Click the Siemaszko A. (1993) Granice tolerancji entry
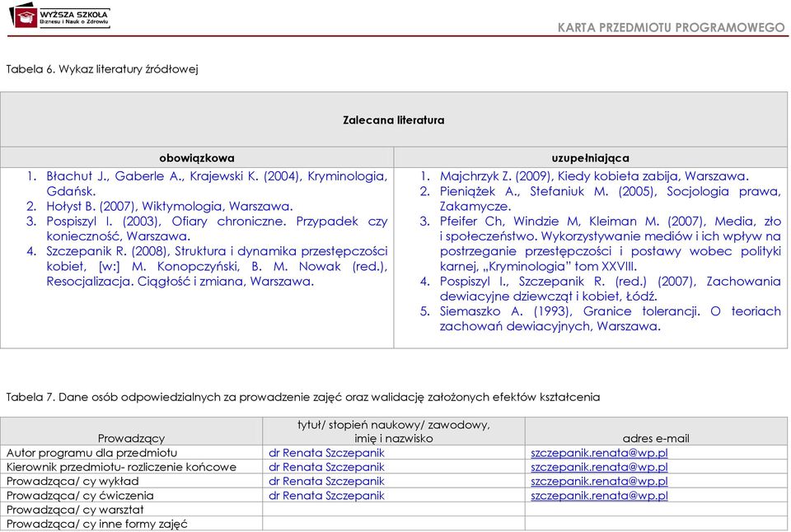The height and width of the screenshot is (532, 791). click(611, 319)
